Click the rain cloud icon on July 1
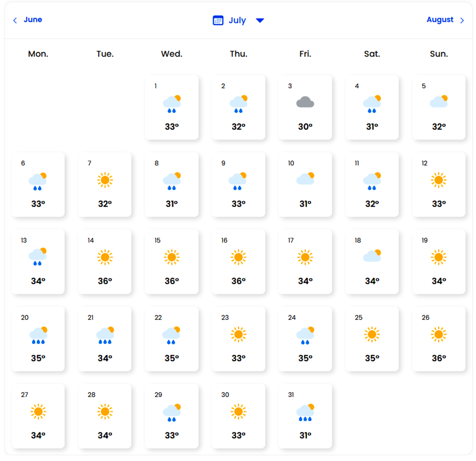 172,104
